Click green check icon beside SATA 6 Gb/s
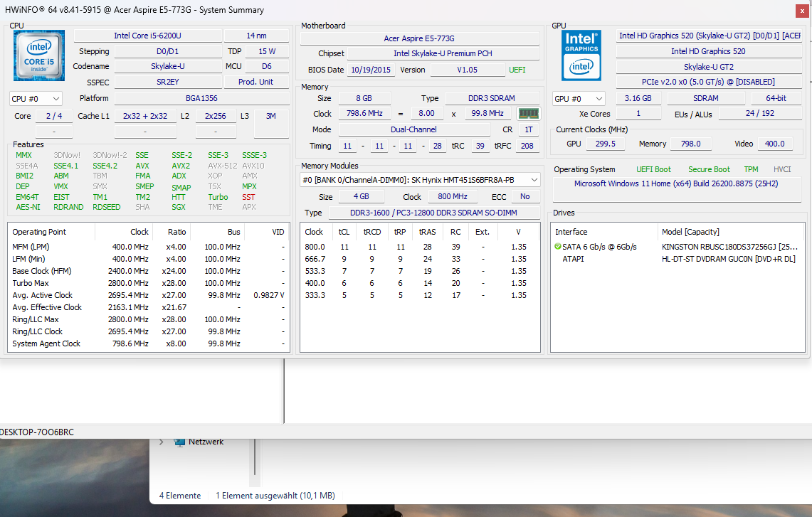Viewport: 812px width, 517px height. tap(558, 246)
